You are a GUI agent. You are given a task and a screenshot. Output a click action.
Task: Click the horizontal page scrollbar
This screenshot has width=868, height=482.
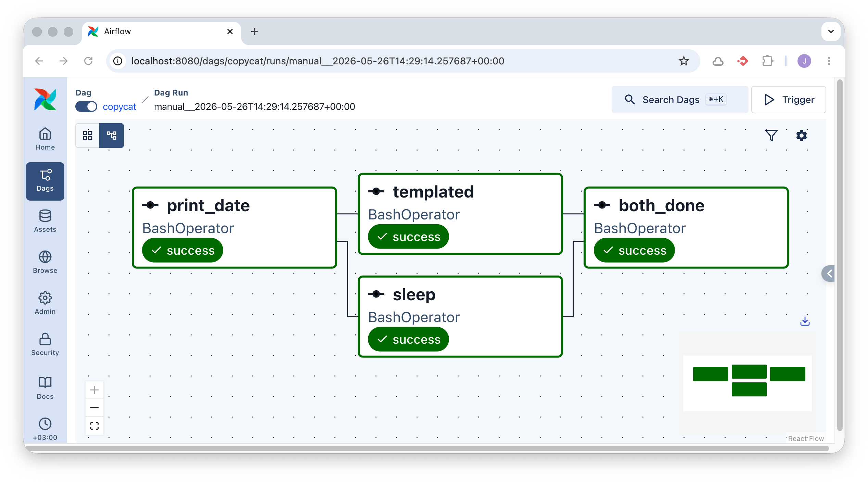coord(427,448)
